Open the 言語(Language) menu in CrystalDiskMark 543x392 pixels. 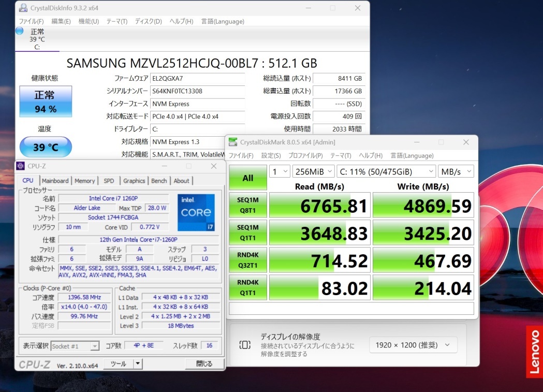pyautogui.click(x=412, y=155)
